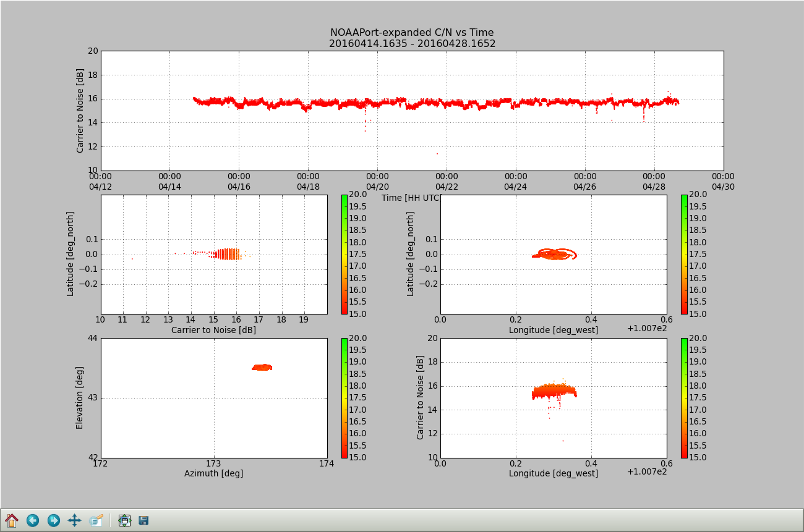Open the Configure subplots dialog
This screenshot has width=804, height=532.
click(x=124, y=520)
